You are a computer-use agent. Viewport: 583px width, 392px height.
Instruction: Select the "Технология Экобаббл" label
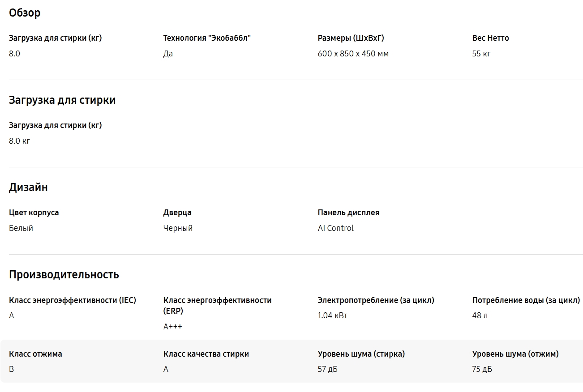click(x=207, y=38)
